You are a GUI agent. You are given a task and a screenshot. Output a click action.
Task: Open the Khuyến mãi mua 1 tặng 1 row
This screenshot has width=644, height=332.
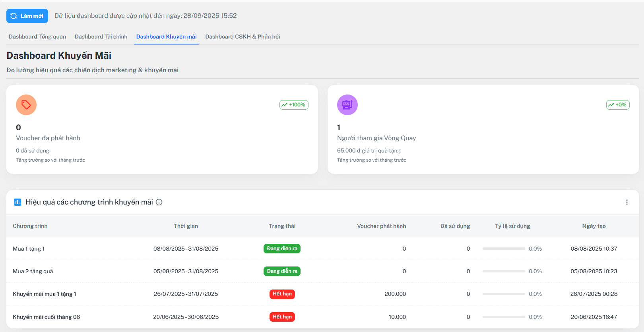pos(45,294)
